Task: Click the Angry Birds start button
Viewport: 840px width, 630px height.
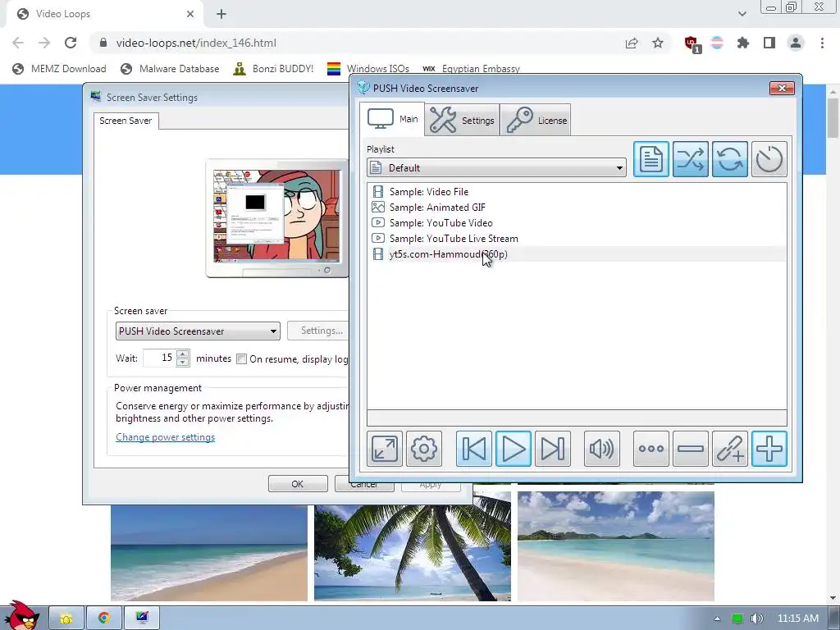Action: click(x=22, y=616)
